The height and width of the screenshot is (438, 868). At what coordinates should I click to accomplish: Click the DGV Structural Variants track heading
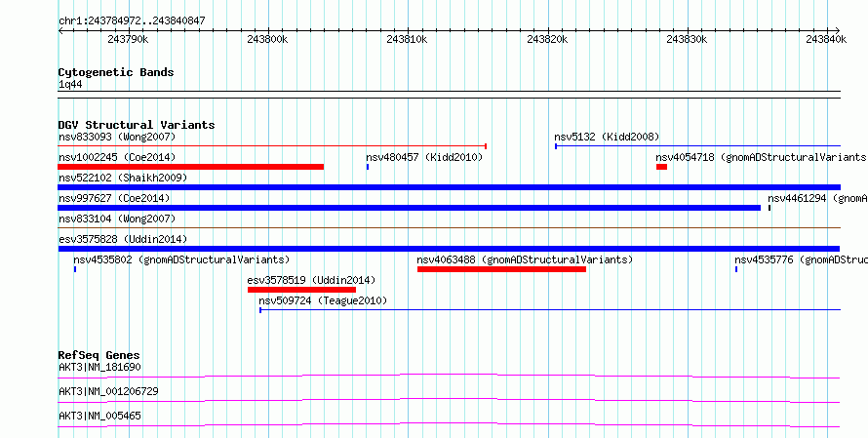(x=137, y=125)
